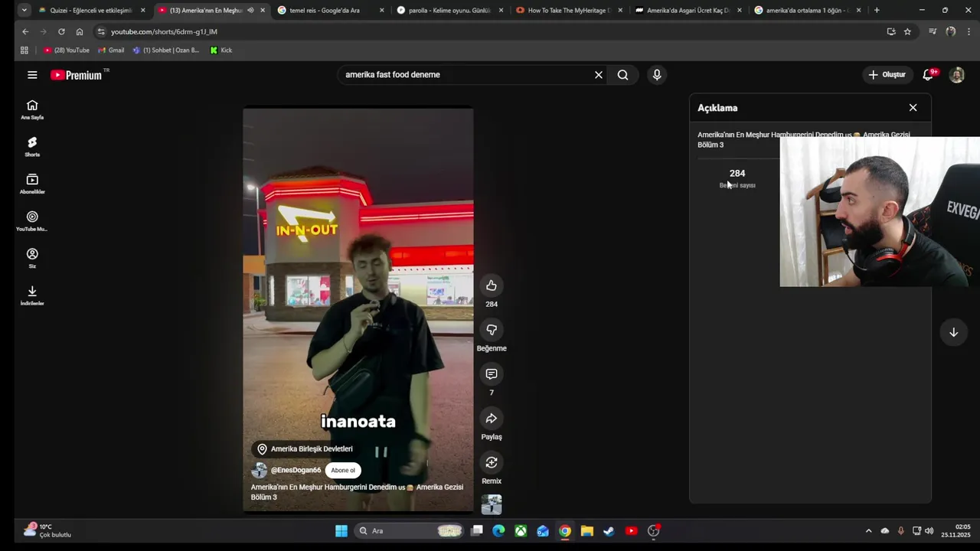Open Xbox app from taskbar
980x551 pixels.
[521, 530]
